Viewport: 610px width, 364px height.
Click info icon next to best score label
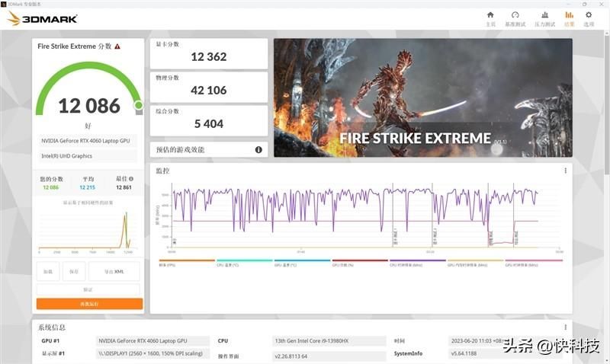tap(131, 179)
